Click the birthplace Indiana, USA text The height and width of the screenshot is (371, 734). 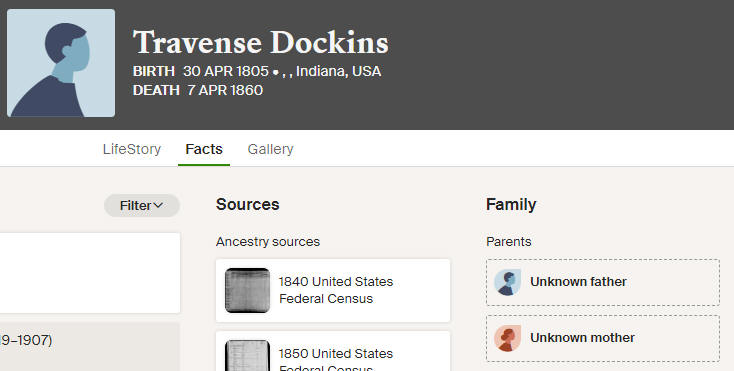point(338,71)
